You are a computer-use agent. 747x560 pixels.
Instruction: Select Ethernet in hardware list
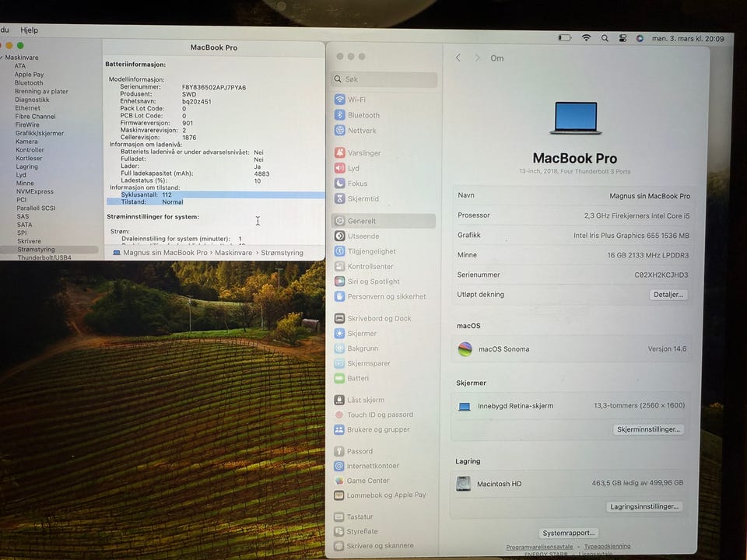28,108
